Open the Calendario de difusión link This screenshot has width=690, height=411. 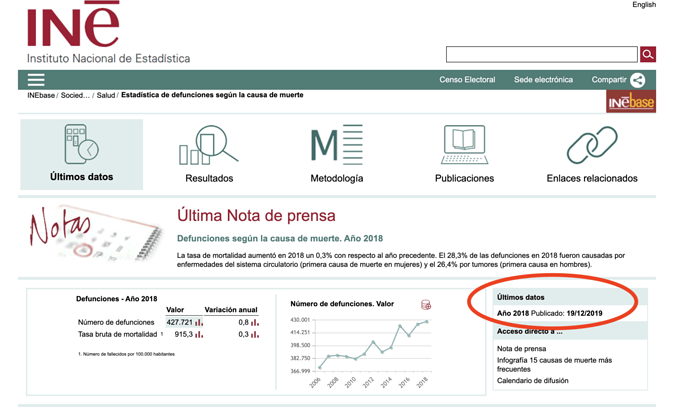click(532, 381)
